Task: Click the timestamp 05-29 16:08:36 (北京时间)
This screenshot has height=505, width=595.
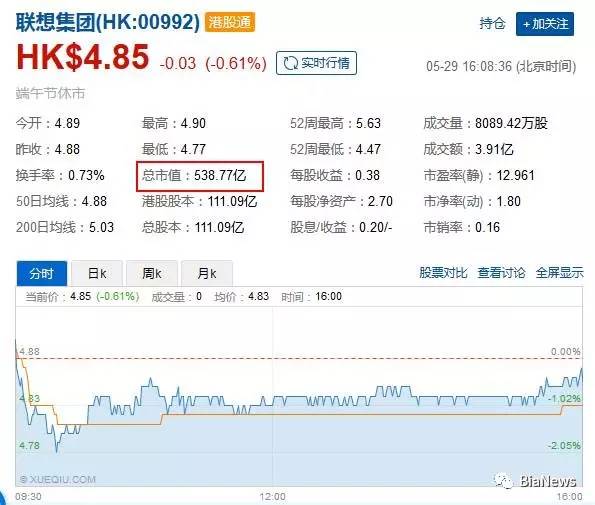Action: [x=501, y=66]
